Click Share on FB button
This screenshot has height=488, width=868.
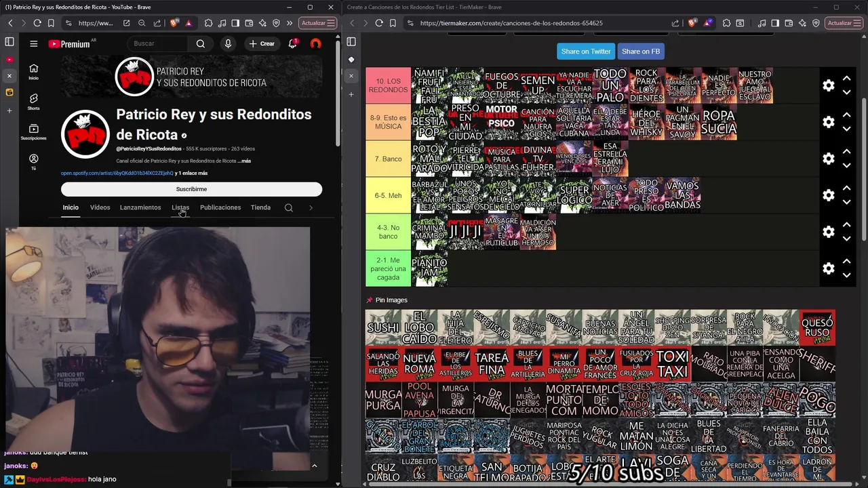[x=641, y=52]
